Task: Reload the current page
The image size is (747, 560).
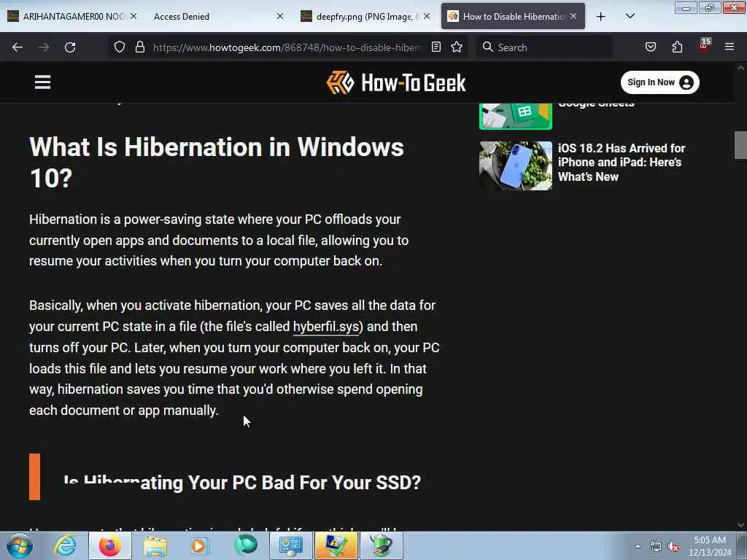Action: point(70,47)
